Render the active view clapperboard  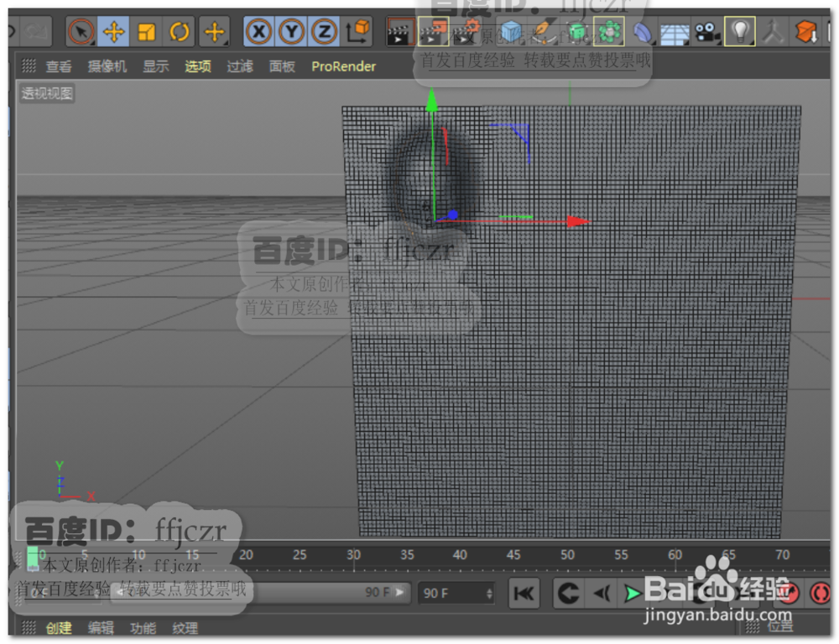point(399,32)
